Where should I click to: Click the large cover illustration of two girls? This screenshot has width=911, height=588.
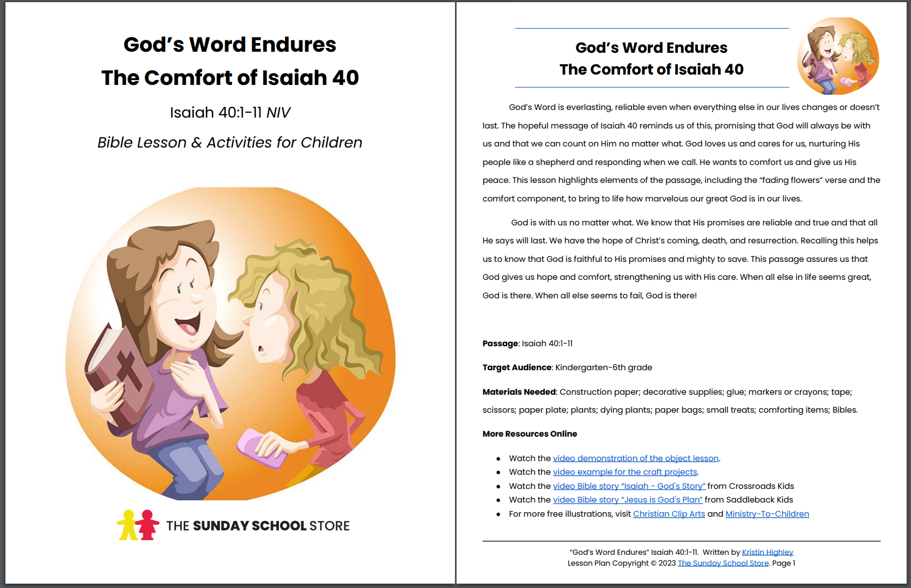click(230, 343)
